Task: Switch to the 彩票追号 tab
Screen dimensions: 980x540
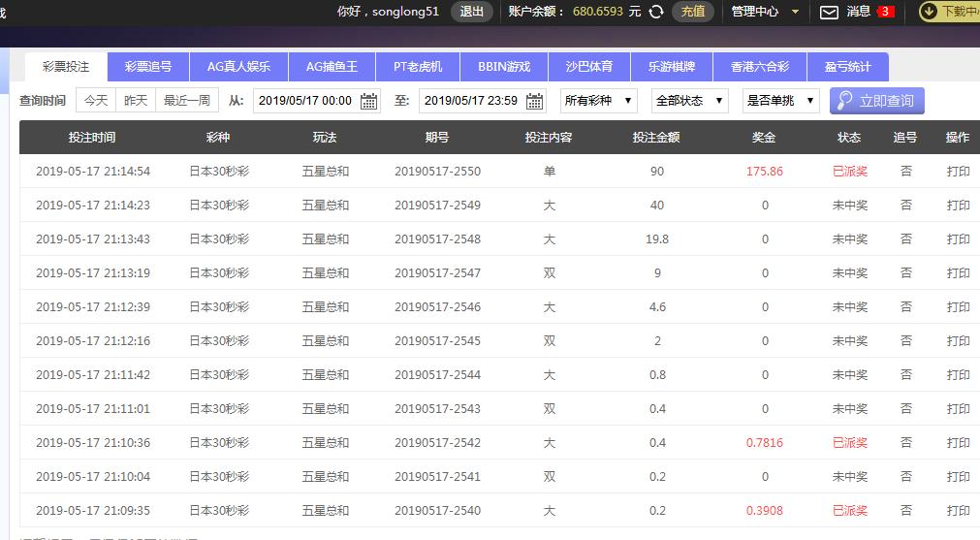Action: [148, 67]
